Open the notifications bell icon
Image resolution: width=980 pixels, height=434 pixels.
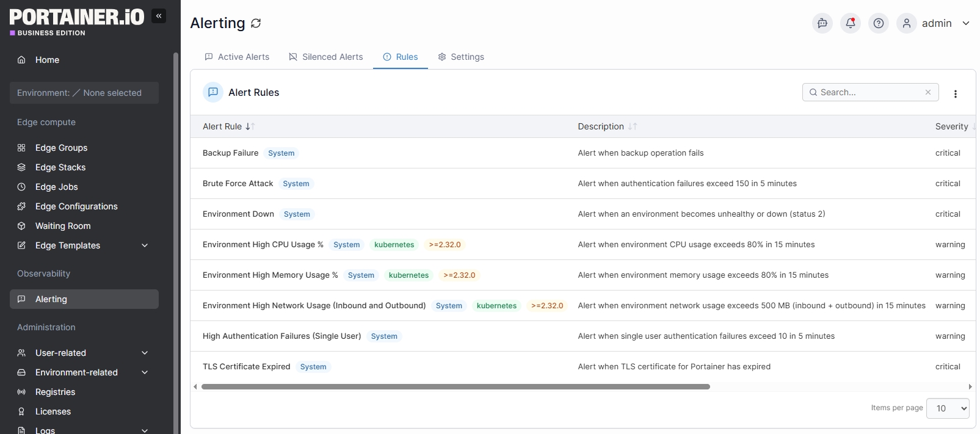[x=850, y=23]
